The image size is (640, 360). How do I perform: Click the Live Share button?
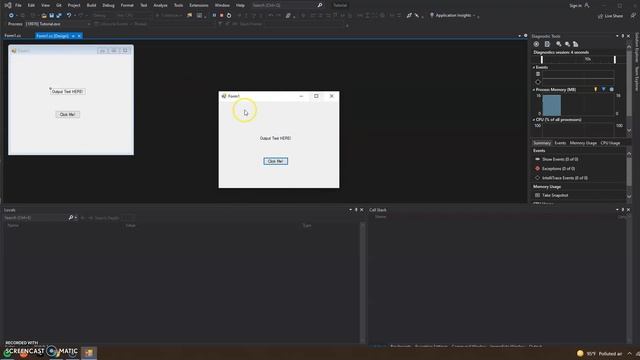610,16
